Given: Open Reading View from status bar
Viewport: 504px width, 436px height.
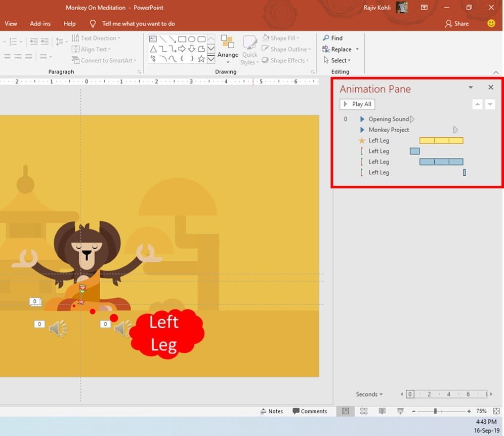Looking at the screenshot, I should point(382,411).
